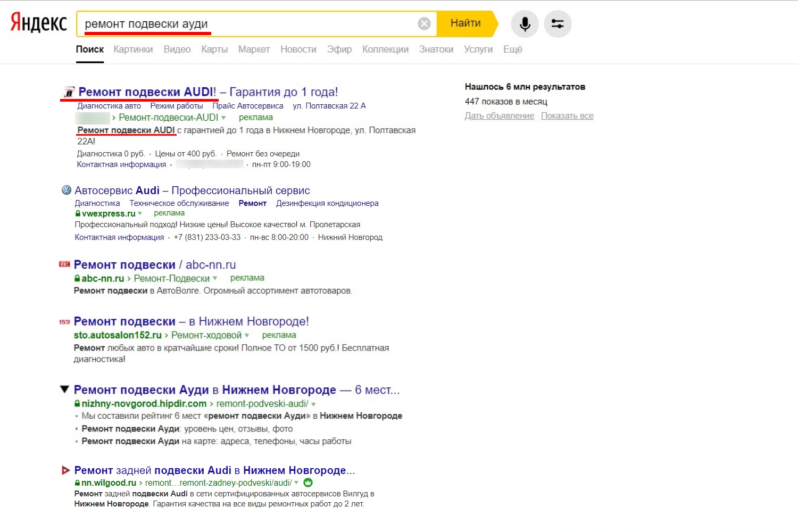Click the Volkswagen favicon next to Автосервис Audi
This screenshot has width=798, height=532.
66,190
